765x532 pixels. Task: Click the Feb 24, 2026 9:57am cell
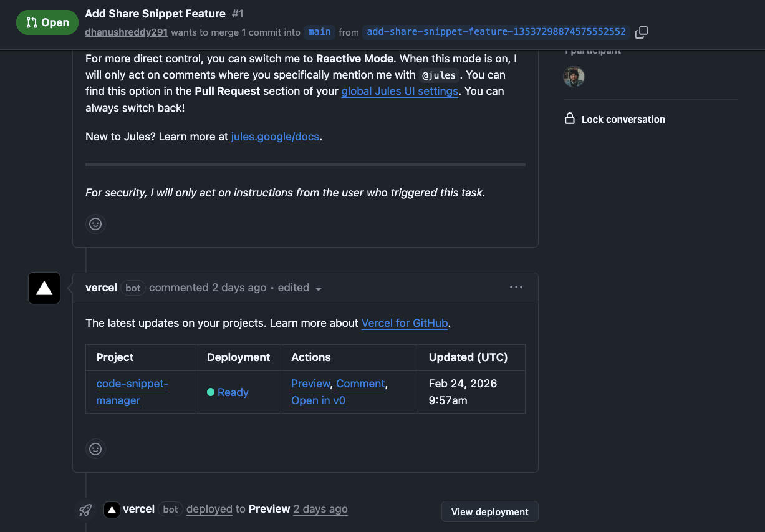[471, 392]
